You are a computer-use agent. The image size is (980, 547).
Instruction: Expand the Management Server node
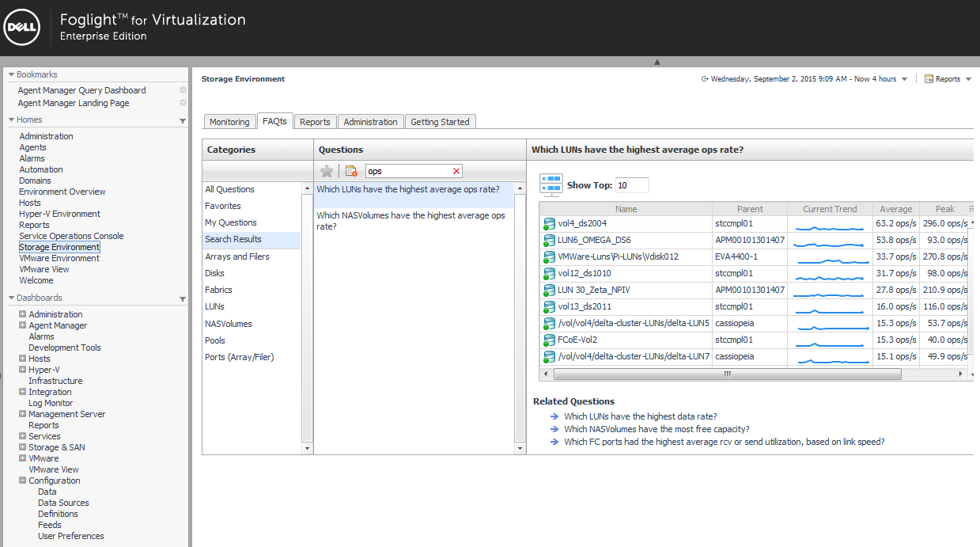[x=23, y=414]
